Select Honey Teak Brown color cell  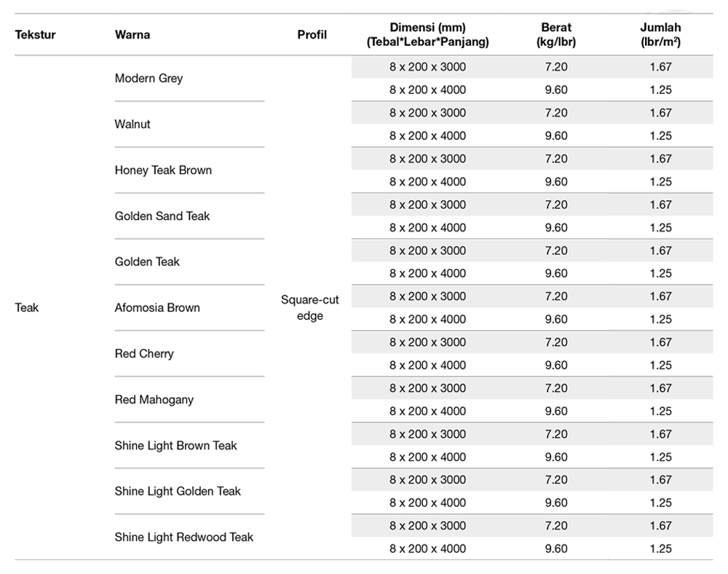[163, 170]
